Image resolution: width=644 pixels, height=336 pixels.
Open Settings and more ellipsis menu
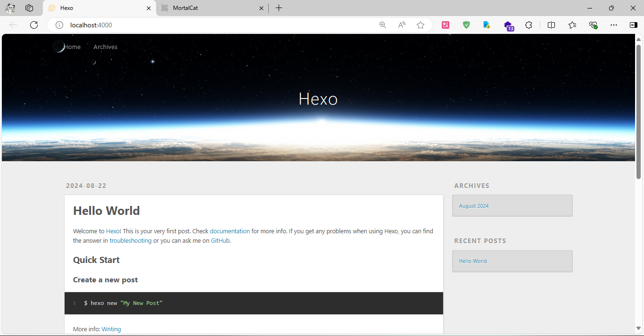click(x=613, y=25)
